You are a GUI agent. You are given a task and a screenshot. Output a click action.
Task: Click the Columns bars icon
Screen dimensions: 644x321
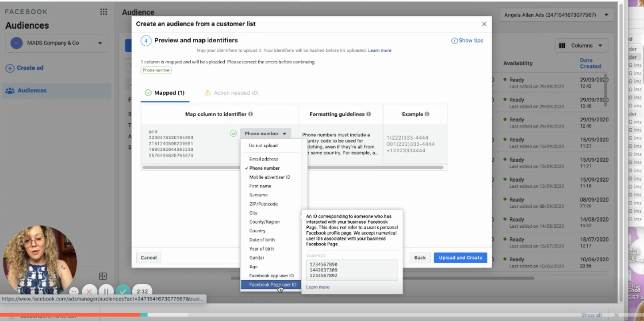click(x=562, y=46)
